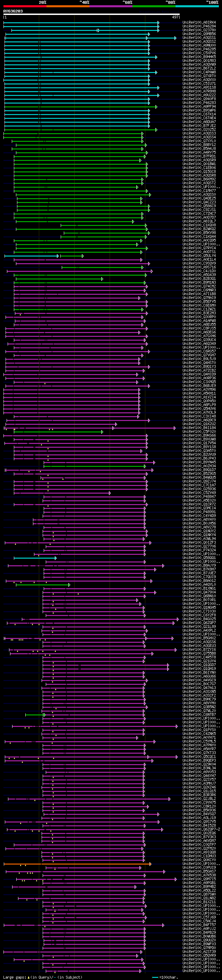
Task: Click green alignment bar for UniRef100_C5F020
Action: tap(58, 431)
